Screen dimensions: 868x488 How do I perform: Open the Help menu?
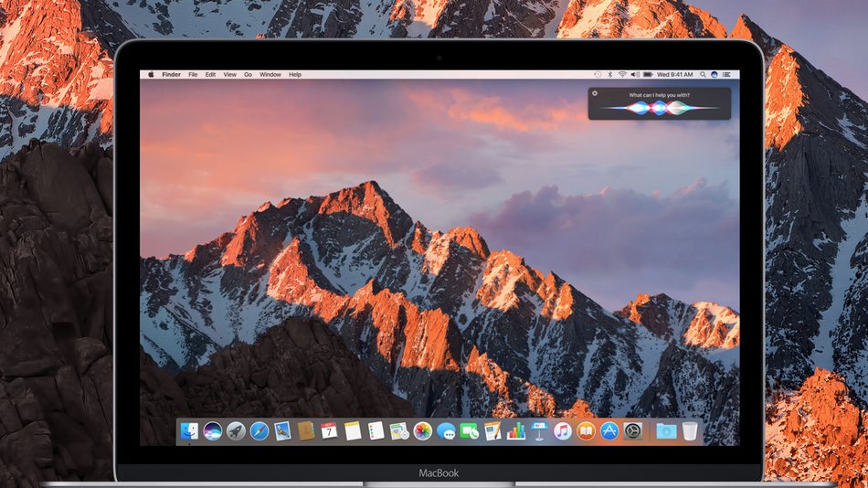(295, 74)
